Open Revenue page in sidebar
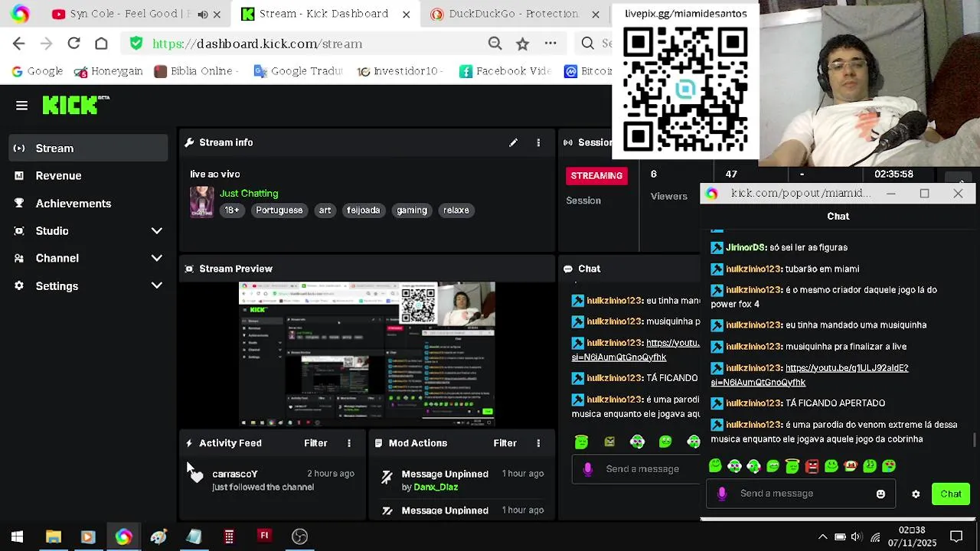 coord(88,176)
